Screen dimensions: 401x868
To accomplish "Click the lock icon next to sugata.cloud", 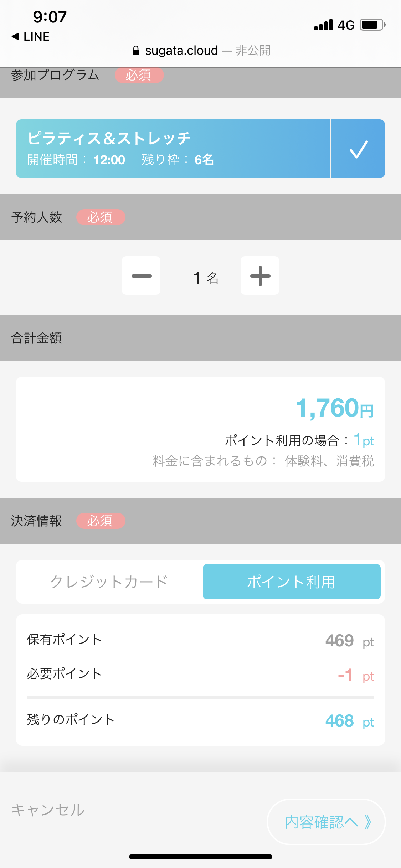I will (x=136, y=50).
